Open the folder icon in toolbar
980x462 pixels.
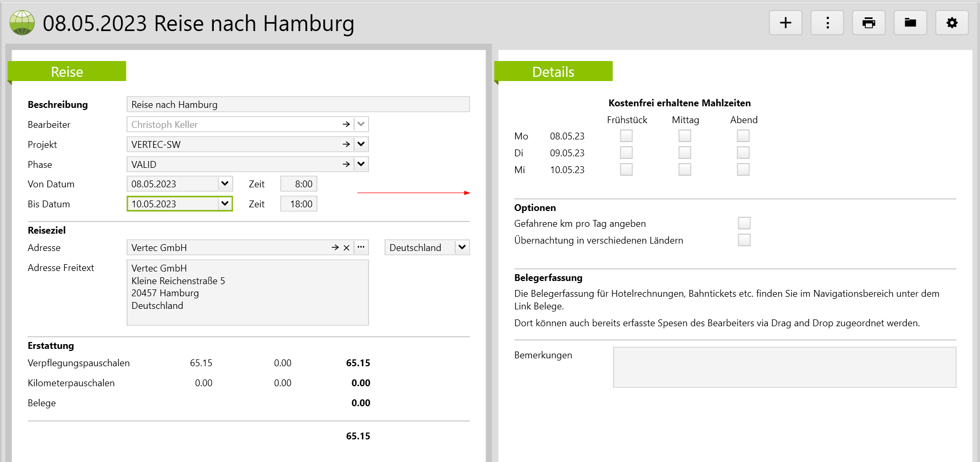pyautogui.click(x=910, y=23)
